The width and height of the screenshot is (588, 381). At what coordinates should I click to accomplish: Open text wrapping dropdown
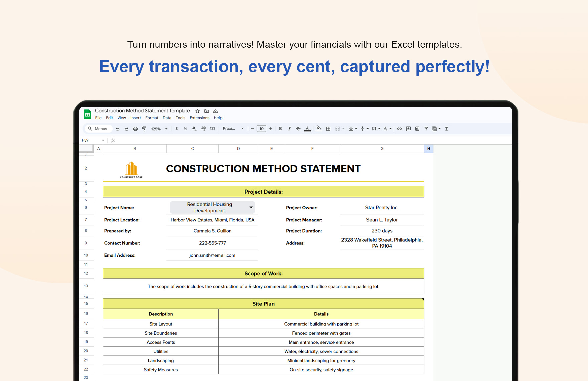coord(376,129)
